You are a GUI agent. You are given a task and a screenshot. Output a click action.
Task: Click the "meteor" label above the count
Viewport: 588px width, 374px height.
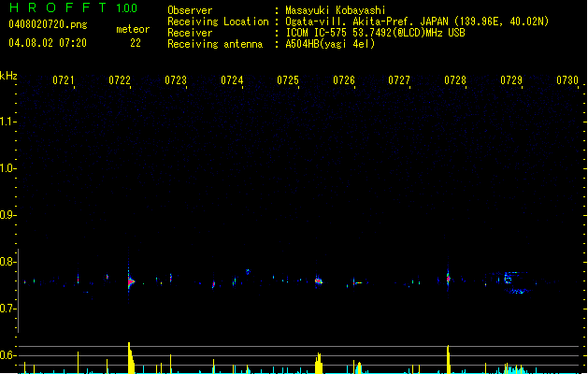pos(133,29)
